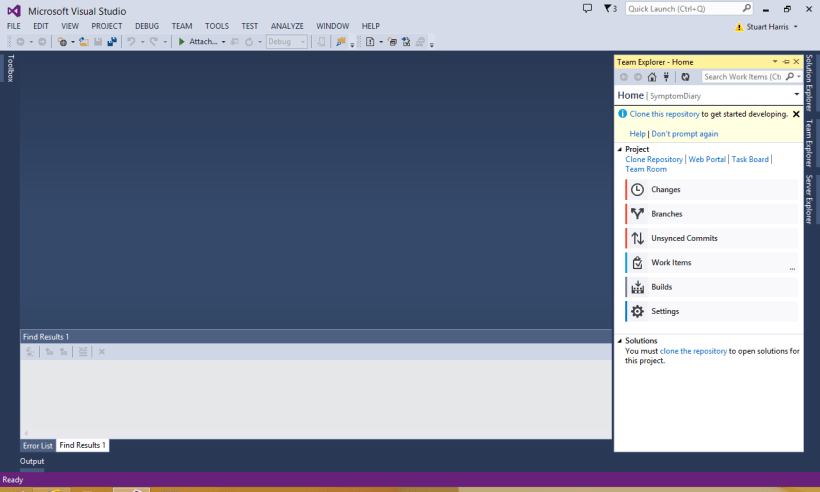Open the Changes tile
The width and height of the screenshot is (820, 492).
(x=712, y=189)
